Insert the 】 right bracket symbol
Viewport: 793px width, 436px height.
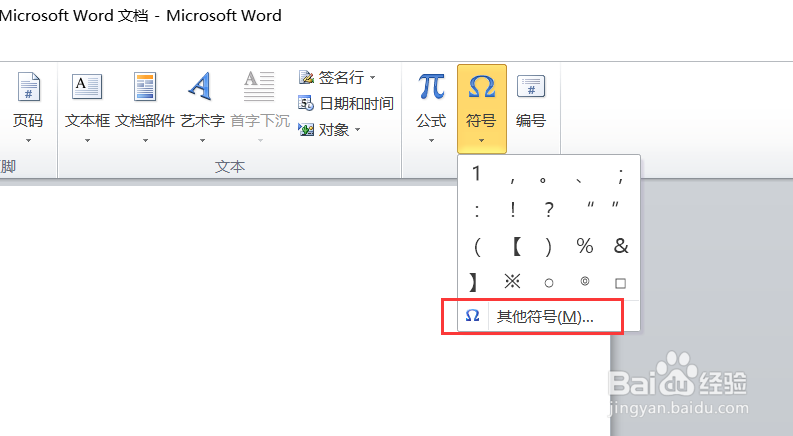pyautogui.click(x=473, y=282)
